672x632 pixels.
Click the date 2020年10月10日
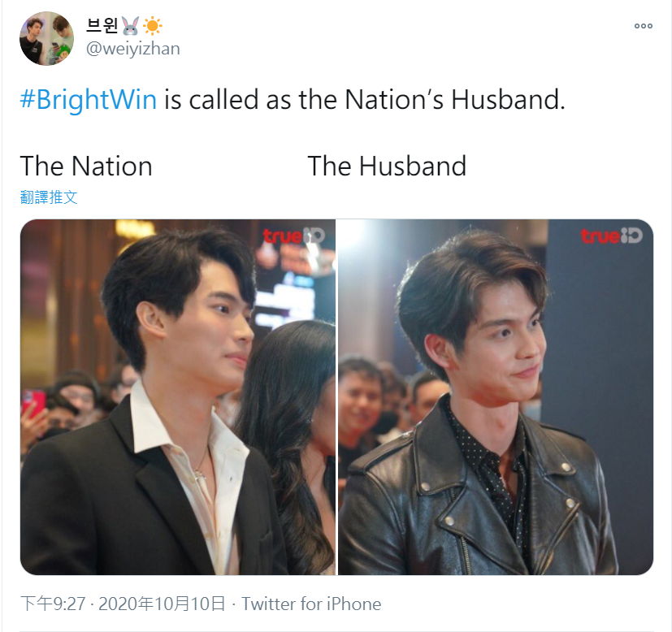point(162,604)
